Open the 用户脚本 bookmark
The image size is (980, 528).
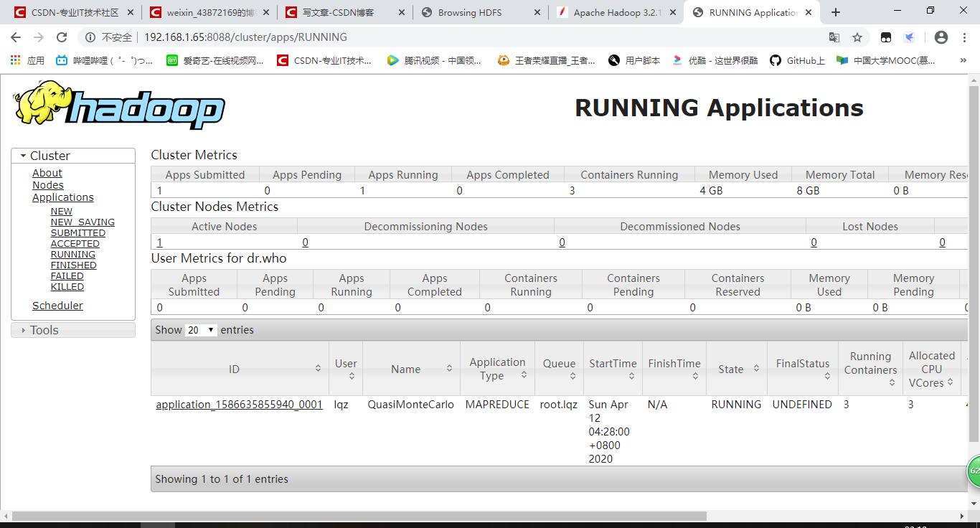tap(634, 61)
